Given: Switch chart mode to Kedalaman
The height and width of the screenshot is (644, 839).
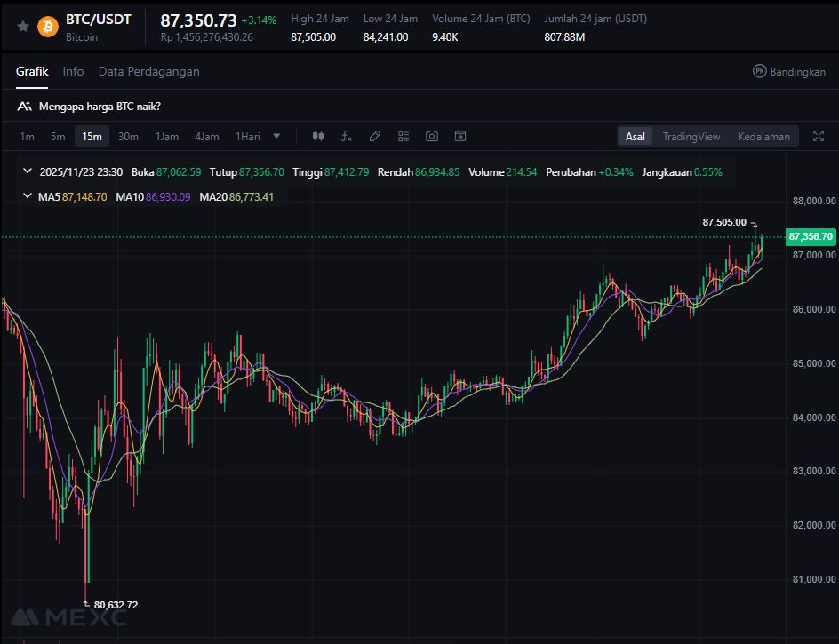Looking at the screenshot, I should click(x=763, y=136).
